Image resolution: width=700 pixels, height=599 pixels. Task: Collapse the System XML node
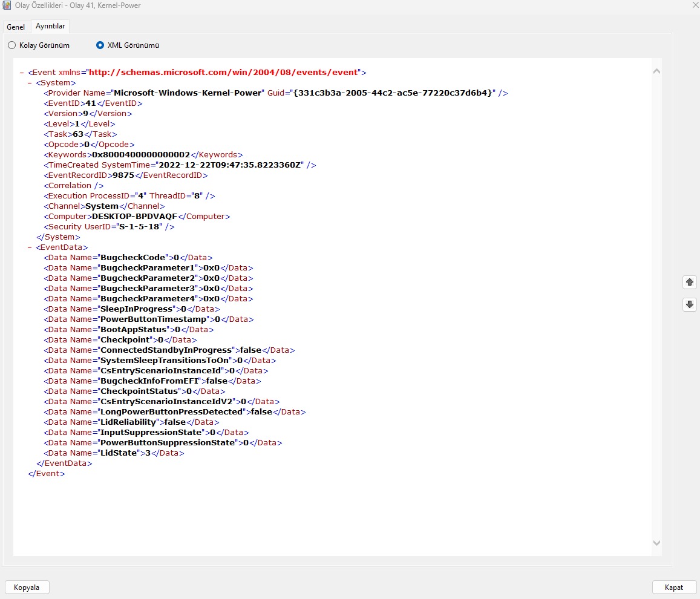tap(30, 83)
